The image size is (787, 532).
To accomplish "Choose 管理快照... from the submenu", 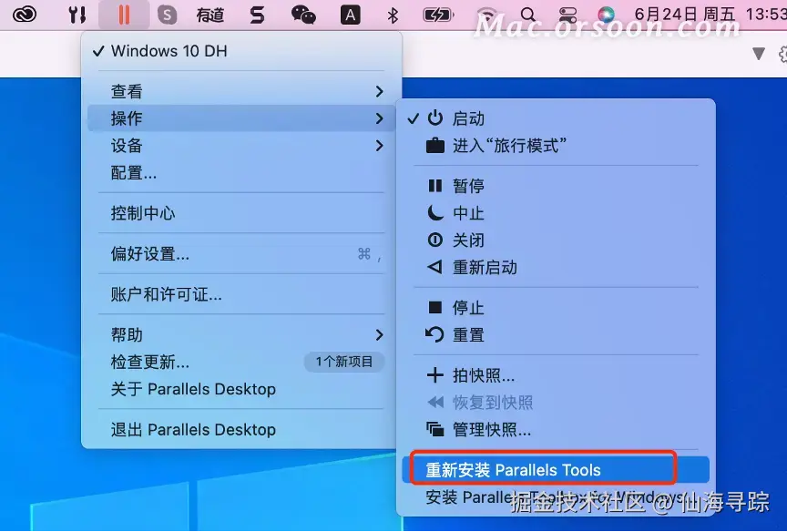I will click(556, 430).
